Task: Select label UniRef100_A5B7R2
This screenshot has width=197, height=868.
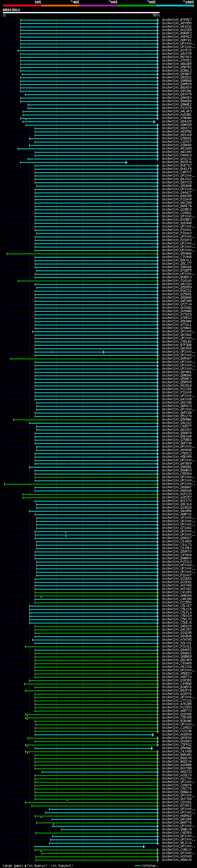Action: (177, 67)
